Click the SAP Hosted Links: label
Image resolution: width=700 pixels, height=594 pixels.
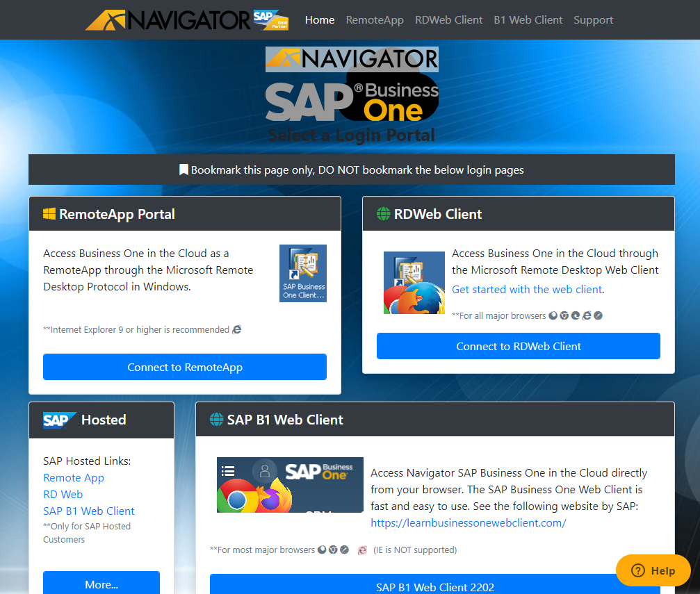coord(87,461)
